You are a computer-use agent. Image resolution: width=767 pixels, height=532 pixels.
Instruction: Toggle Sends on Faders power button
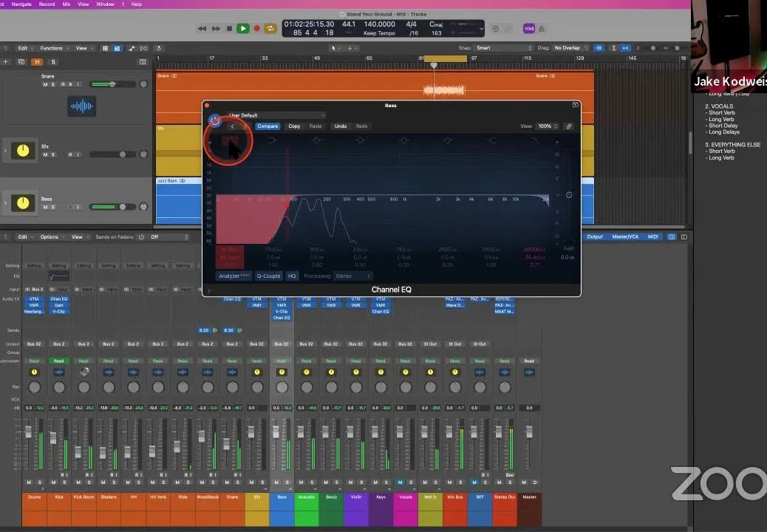141,237
